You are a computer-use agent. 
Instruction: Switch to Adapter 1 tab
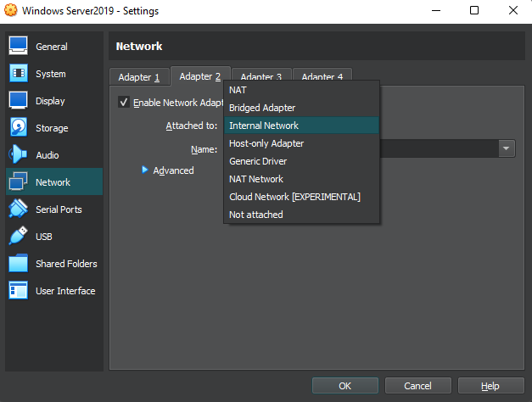[x=139, y=77]
